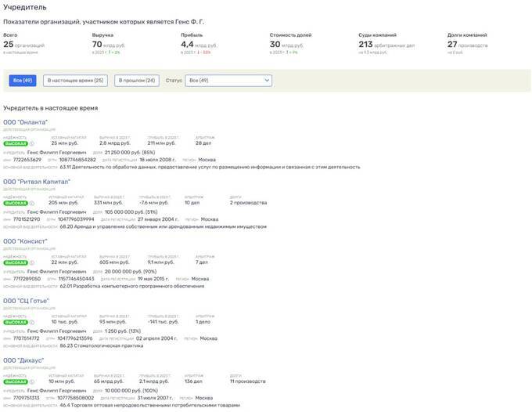The width and height of the screenshot is (532, 412).
Task: Click Дихаус debts 11 производств
Action: (x=248, y=381)
